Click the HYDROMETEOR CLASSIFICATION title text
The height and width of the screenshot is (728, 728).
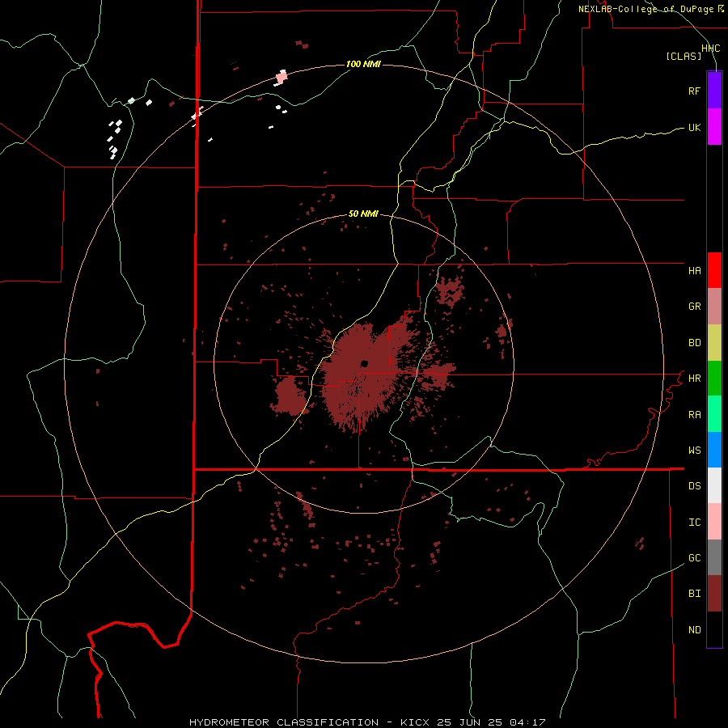(x=284, y=722)
